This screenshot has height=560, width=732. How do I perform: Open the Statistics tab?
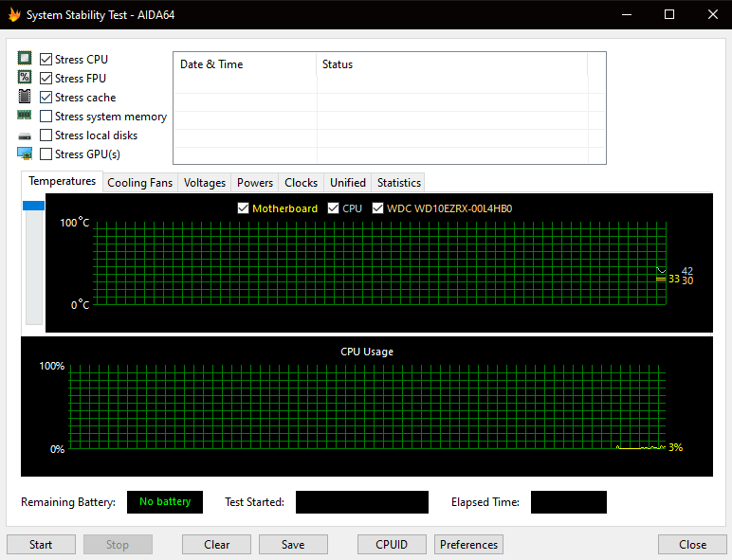[x=398, y=183]
